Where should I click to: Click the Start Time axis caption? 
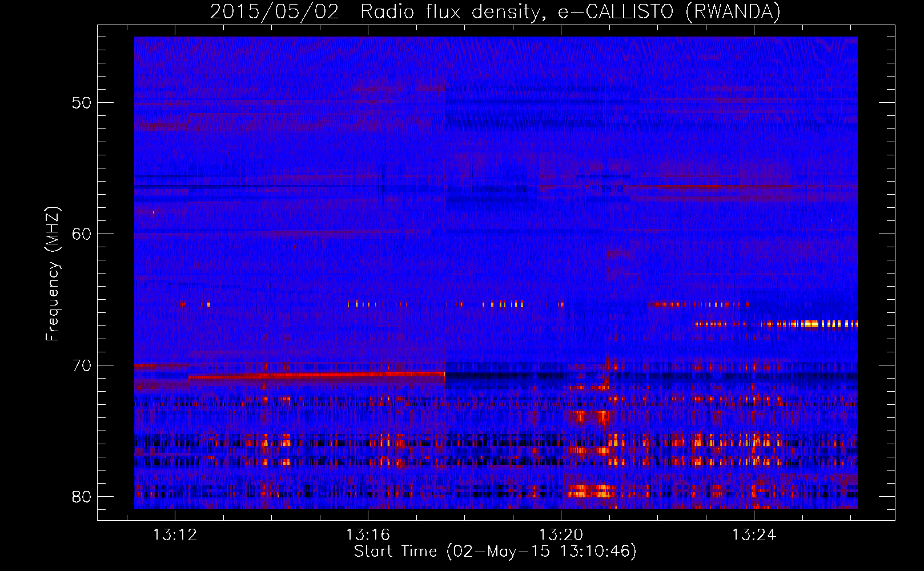click(x=495, y=552)
